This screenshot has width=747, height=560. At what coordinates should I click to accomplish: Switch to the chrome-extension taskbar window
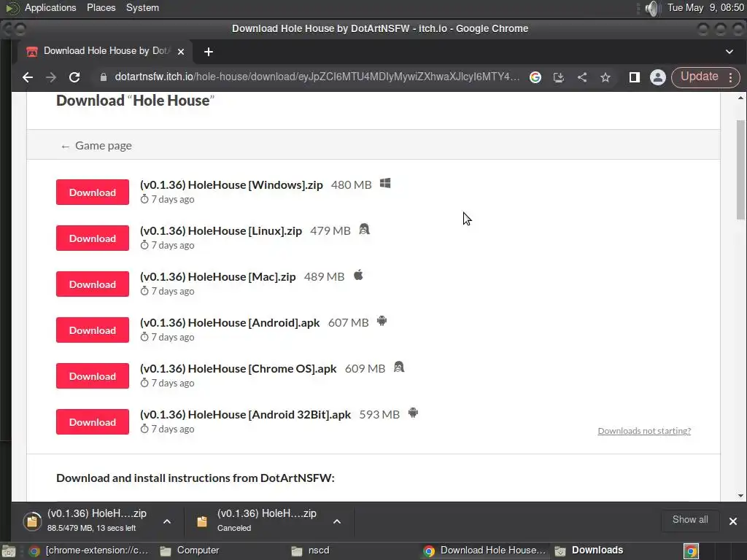[x=88, y=551]
